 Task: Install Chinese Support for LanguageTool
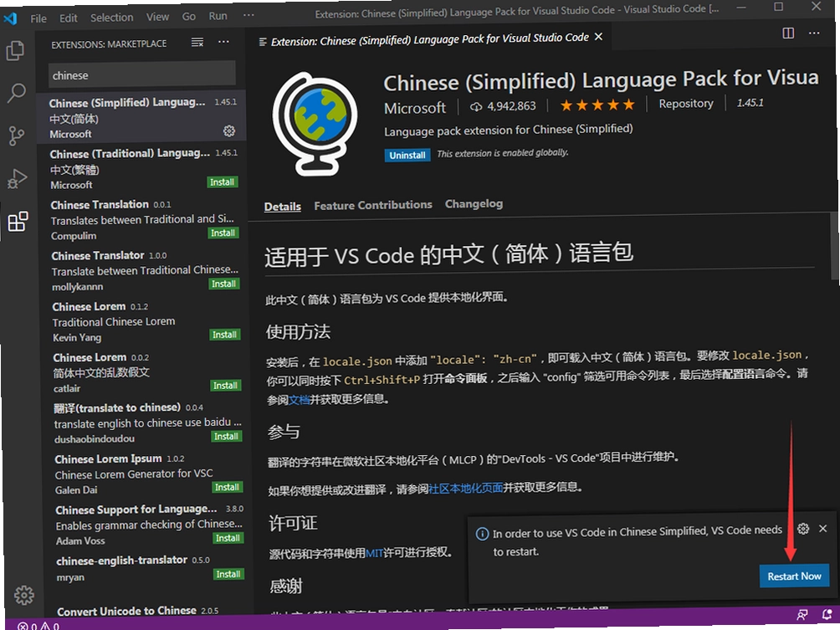pos(228,538)
